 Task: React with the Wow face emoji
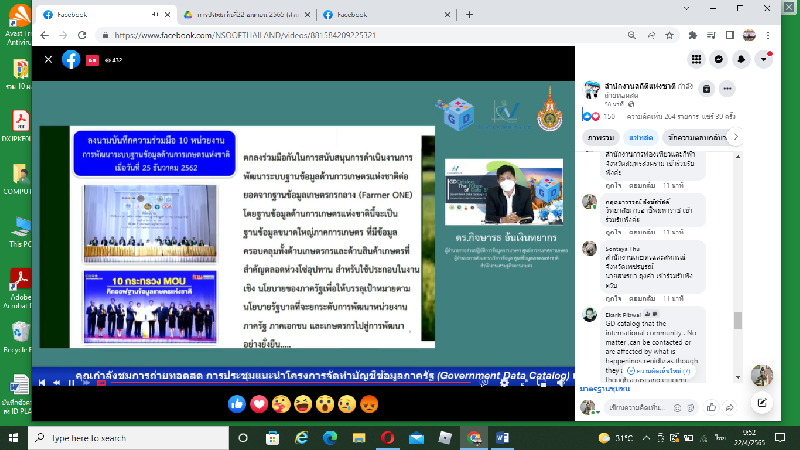point(324,403)
